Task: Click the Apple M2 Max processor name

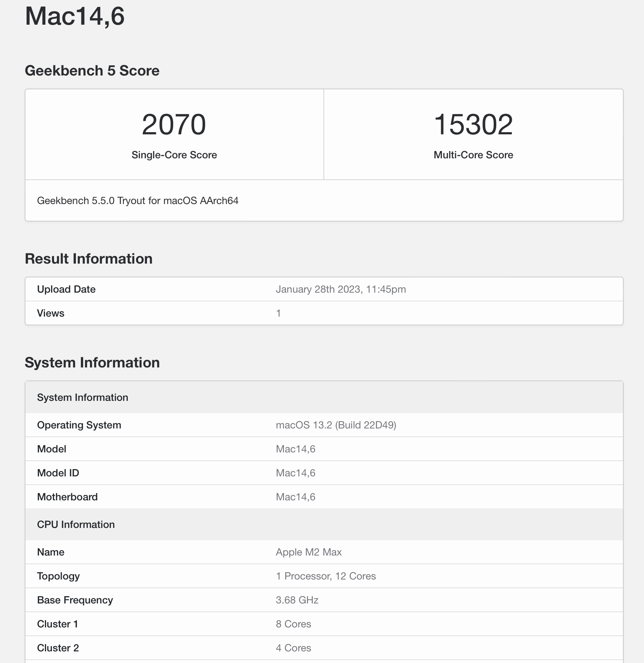Action: click(x=309, y=552)
